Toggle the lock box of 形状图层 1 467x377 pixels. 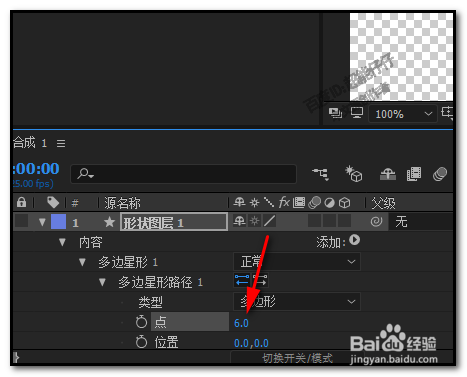[x=22, y=221]
